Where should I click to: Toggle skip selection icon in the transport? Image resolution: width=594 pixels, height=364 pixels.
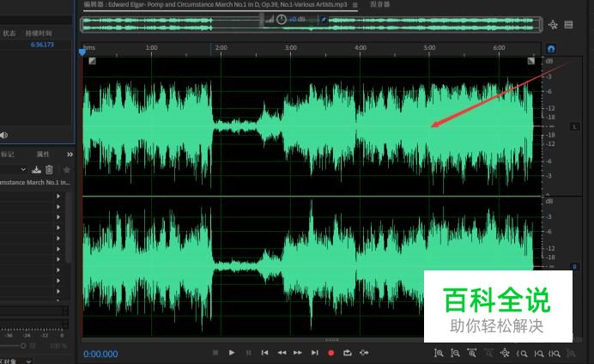[364, 353]
